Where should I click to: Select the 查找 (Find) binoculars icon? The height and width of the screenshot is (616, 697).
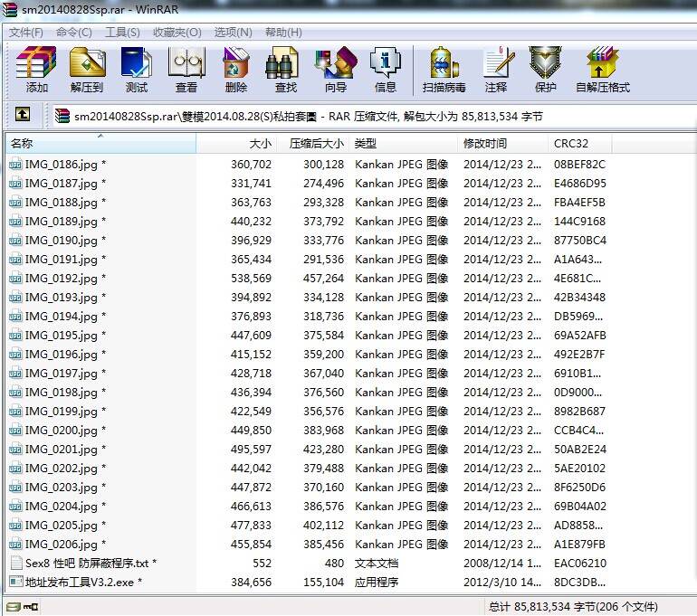(x=285, y=70)
